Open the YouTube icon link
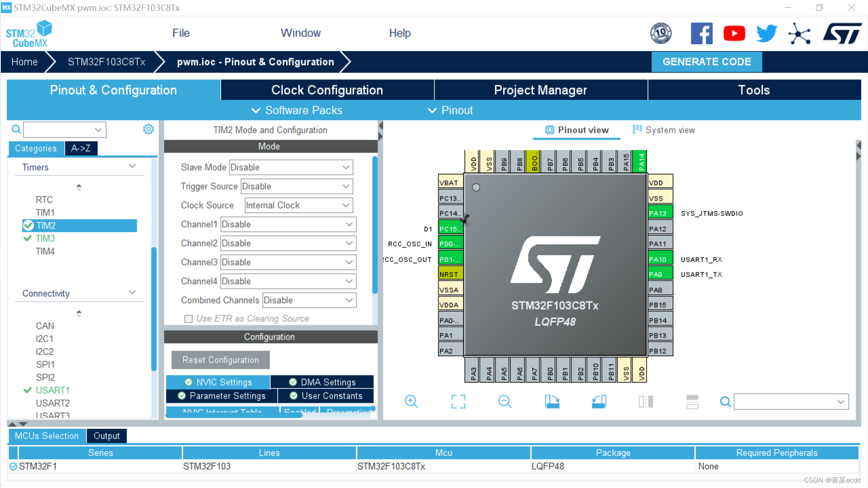This screenshot has height=488, width=868. click(x=734, y=33)
